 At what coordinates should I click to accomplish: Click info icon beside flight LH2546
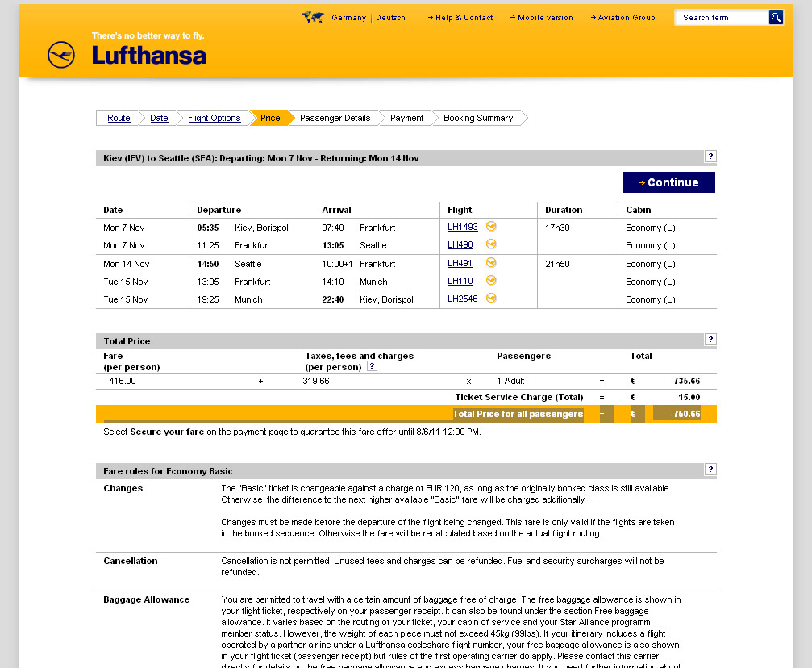tap(491, 299)
